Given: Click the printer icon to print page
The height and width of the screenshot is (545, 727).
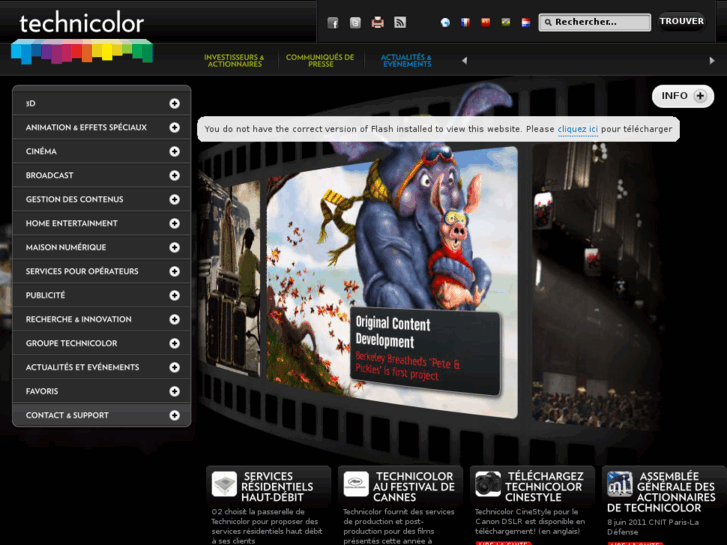Looking at the screenshot, I should [x=377, y=22].
